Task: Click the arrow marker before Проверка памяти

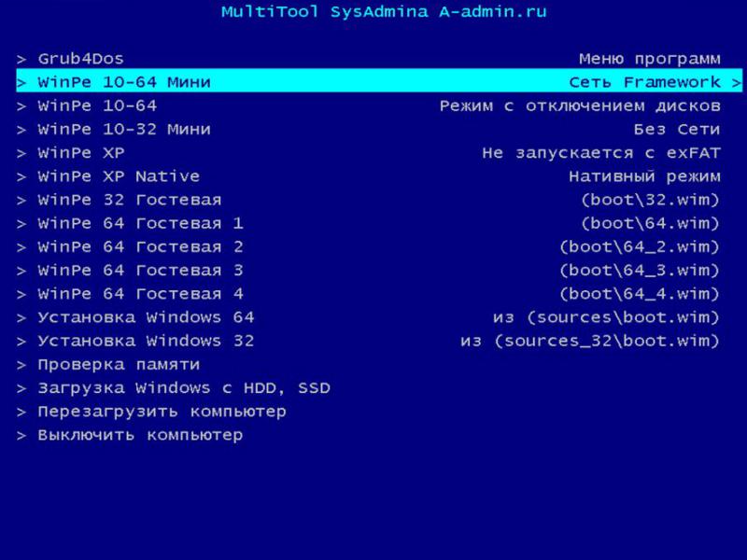Action: pos(21,365)
